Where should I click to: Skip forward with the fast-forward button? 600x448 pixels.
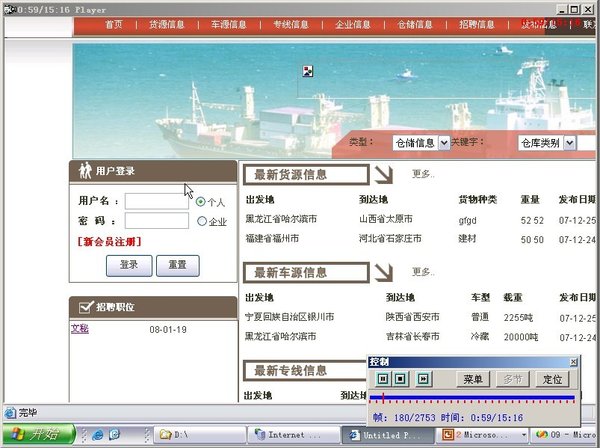(x=423, y=379)
